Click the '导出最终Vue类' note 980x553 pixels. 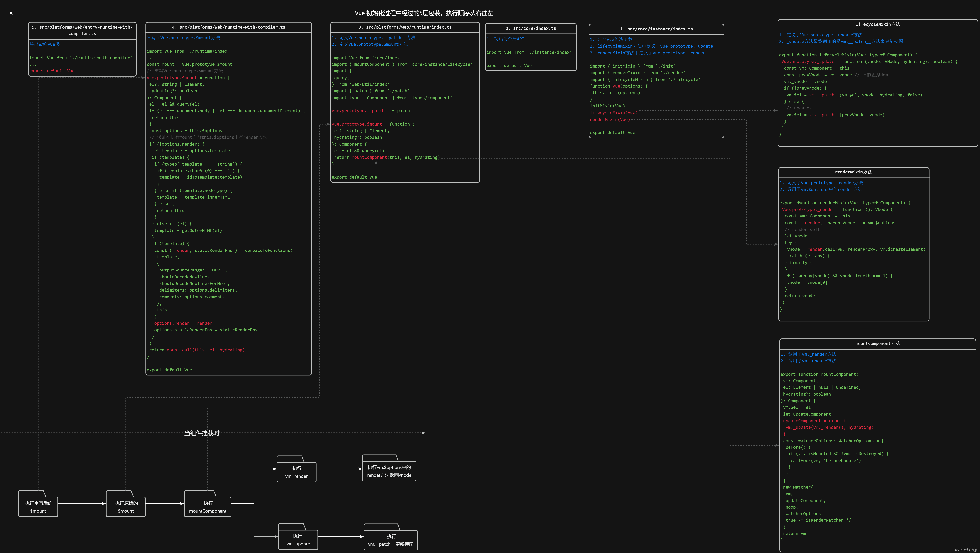(x=45, y=44)
